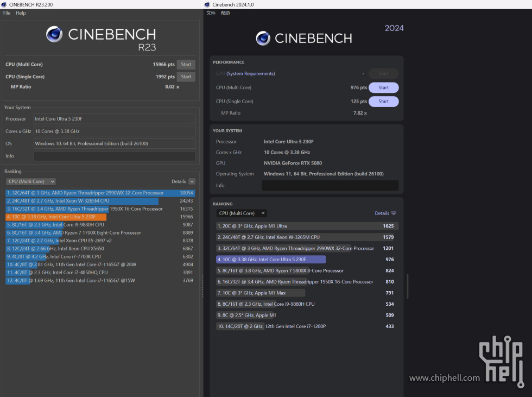Image resolution: width=532 pixels, height=397 pixels.
Task: Select Cinebench 2024 ranking row Intel Xeon W-3265M CPU
Action: [x=307, y=237]
